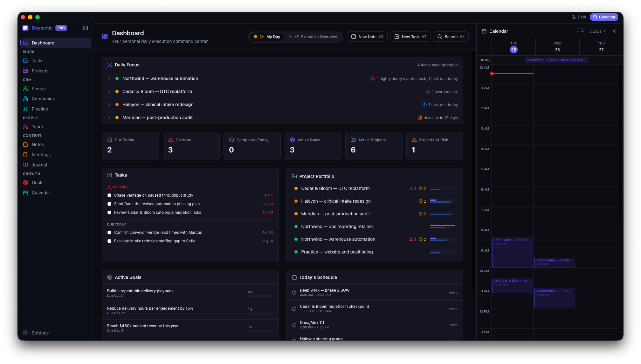Open Practice website and positioning project

(375, 252)
